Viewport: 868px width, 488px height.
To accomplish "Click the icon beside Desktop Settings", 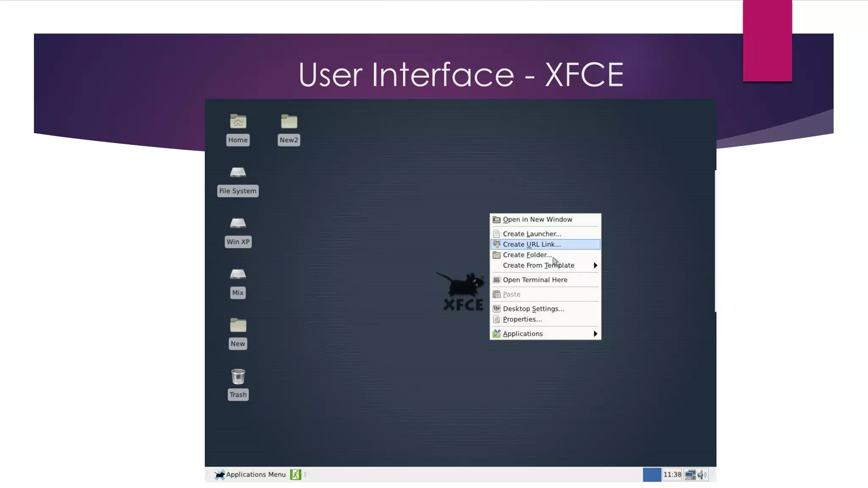I will click(496, 308).
